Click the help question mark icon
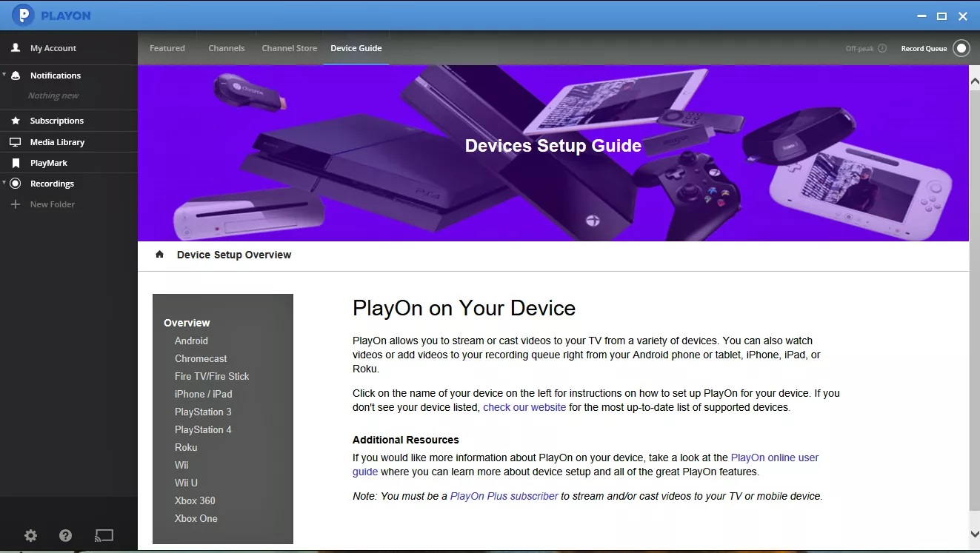 (x=65, y=535)
